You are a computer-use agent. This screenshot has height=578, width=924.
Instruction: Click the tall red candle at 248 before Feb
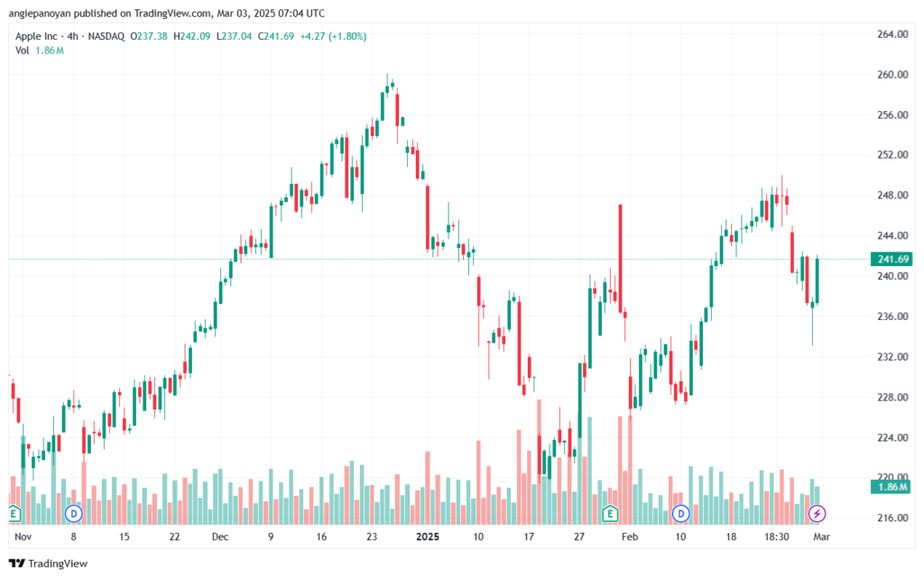[621, 258]
